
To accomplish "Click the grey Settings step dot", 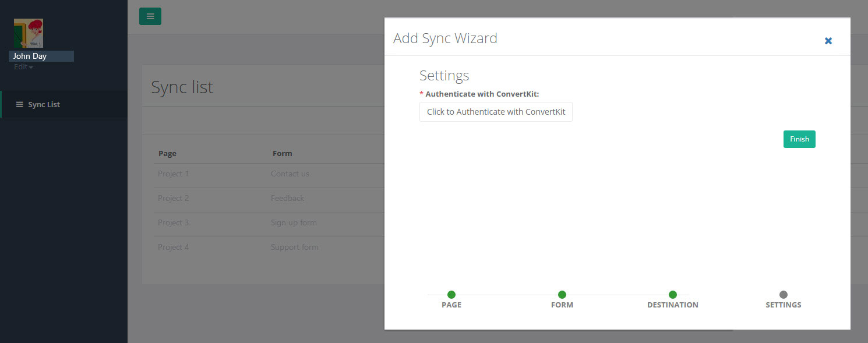I will [x=784, y=295].
